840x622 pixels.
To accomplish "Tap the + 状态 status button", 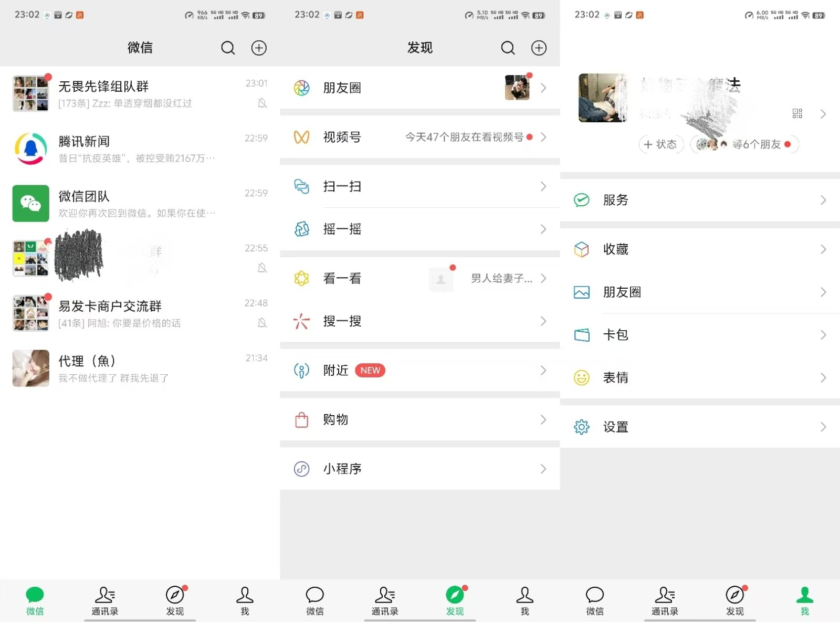I will click(661, 144).
